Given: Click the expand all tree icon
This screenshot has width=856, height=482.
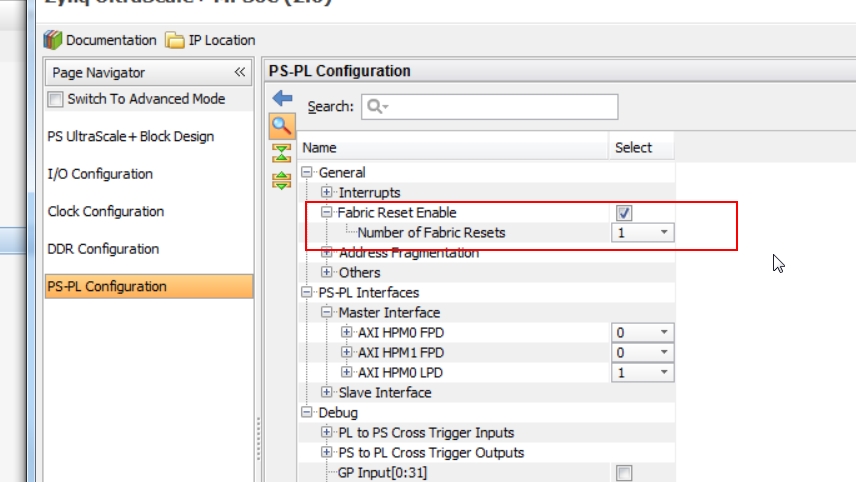Looking at the screenshot, I should click(x=282, y=180).
